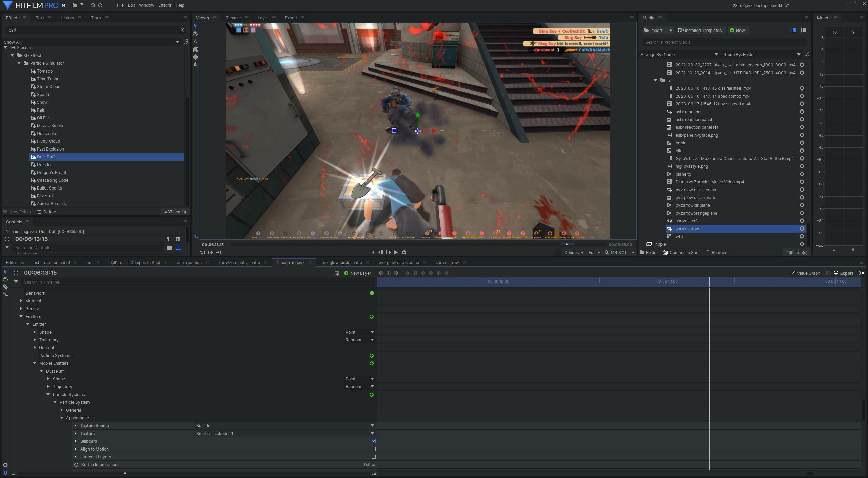Open Texture Source Built-In dropdown
Screen dimensions: 868x478
click(x=285, y=426)
